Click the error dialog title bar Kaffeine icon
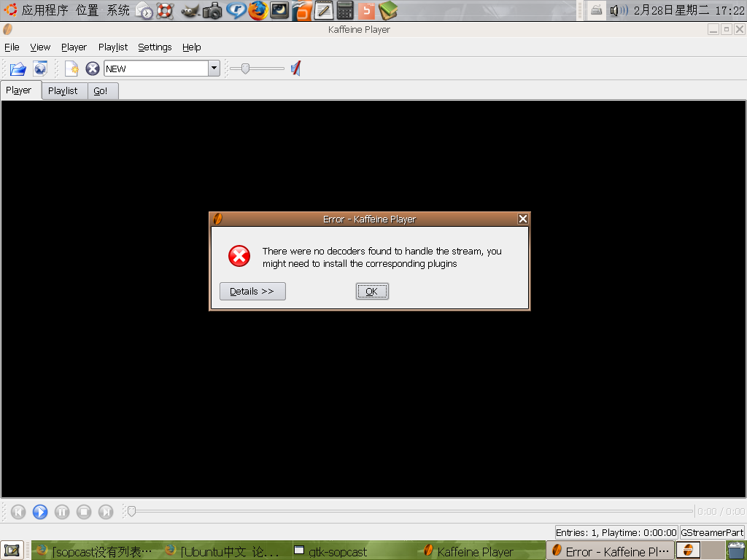This screenshot has height=560, width=747. (x=217, y=219)
